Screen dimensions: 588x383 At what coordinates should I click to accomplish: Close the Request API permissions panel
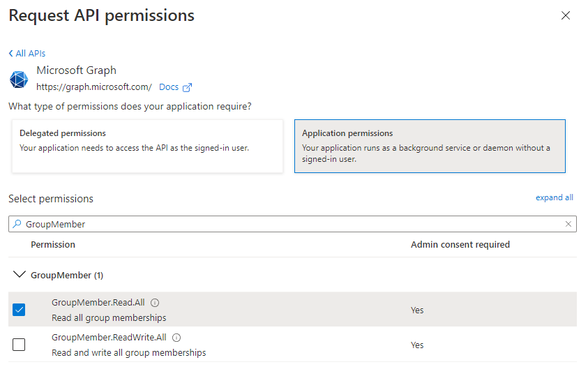566,15
